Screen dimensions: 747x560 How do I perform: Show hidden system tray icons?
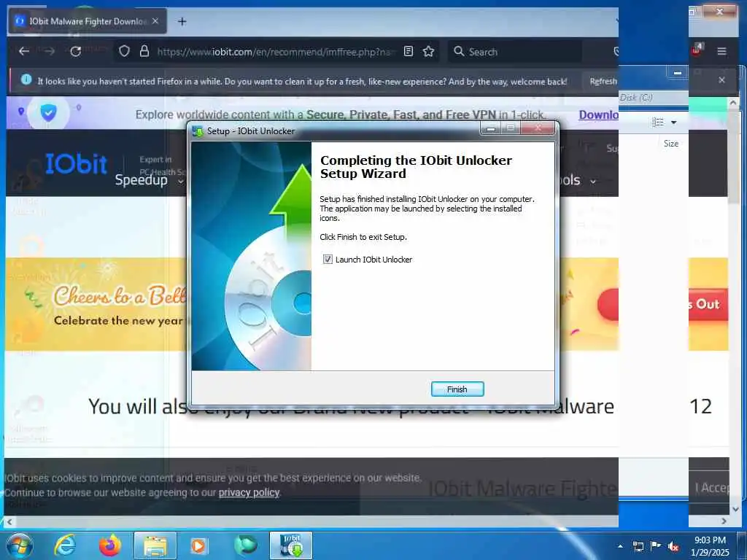620,546
